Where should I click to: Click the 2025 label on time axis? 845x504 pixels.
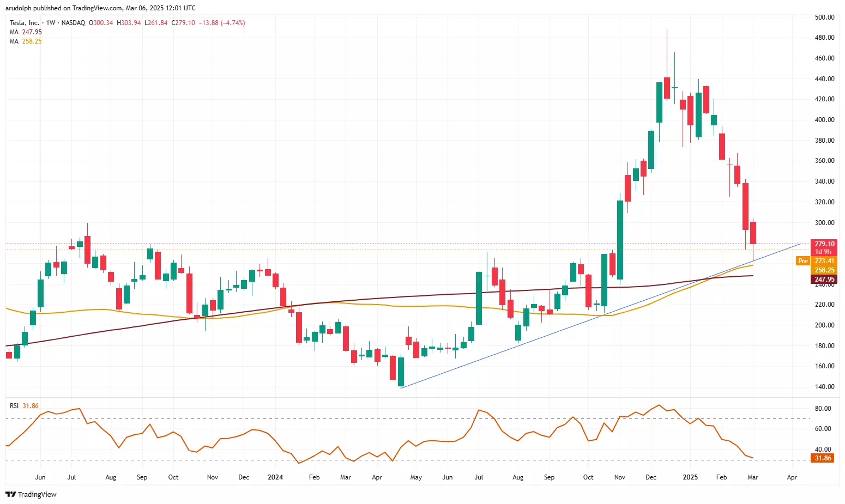click(x=690, y=477)
